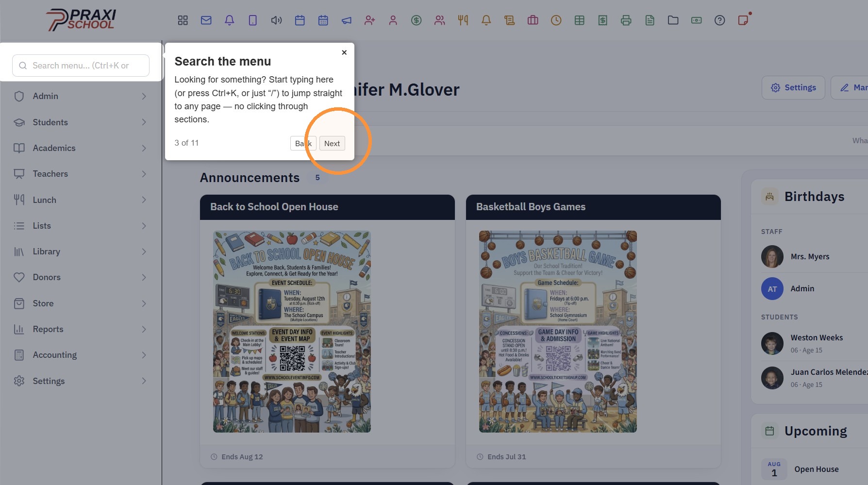Open the text document icon
Viewport: 868px width, 485px height.
click(650, 20)
